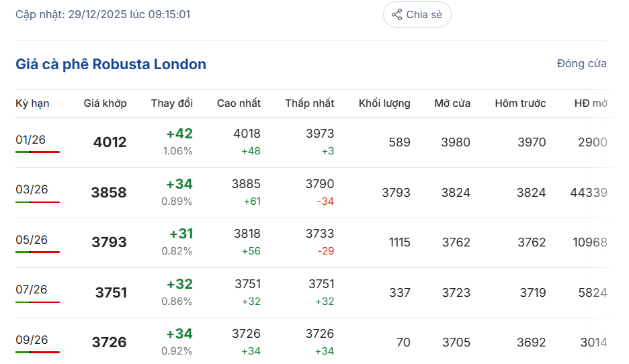Screen dimensions: 629x364
Task: Open the 03/26 contract row
Action: (x=31, y=189)
